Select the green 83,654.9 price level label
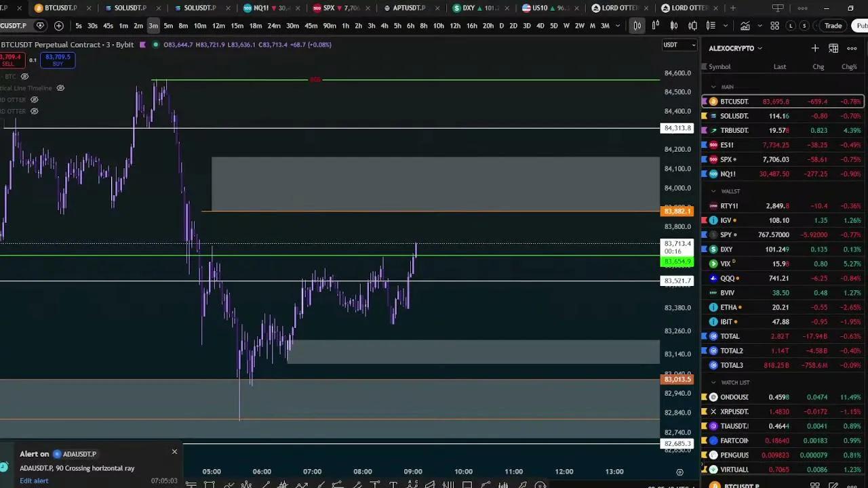This screenshot has height=488, width=868. (677, 262)
